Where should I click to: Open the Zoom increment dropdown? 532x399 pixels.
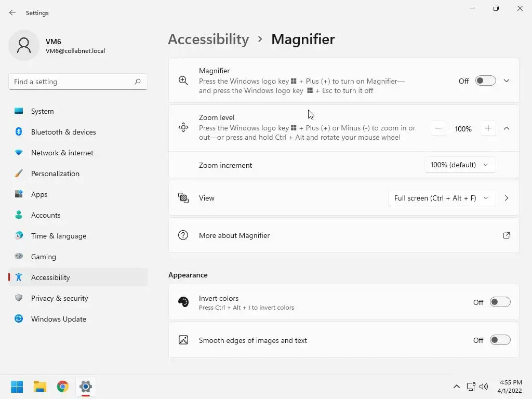pyautogui.click(x=460, y=165)
